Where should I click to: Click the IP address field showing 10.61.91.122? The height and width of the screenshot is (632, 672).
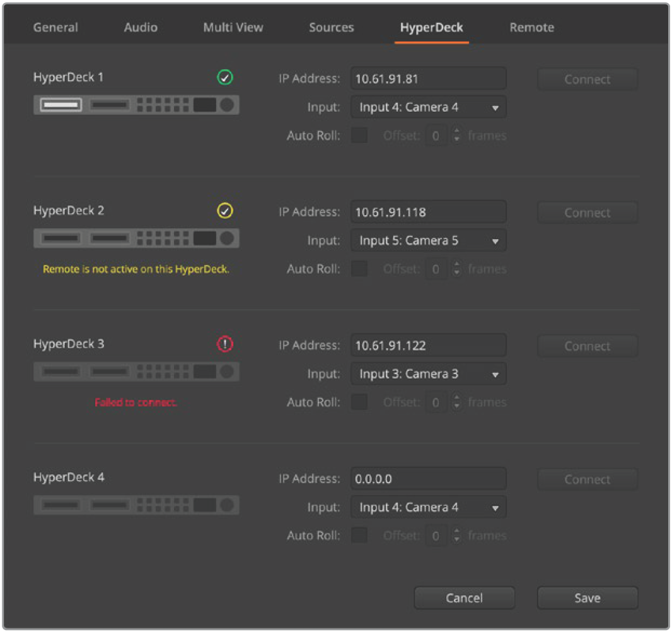[x=428, y=345]
